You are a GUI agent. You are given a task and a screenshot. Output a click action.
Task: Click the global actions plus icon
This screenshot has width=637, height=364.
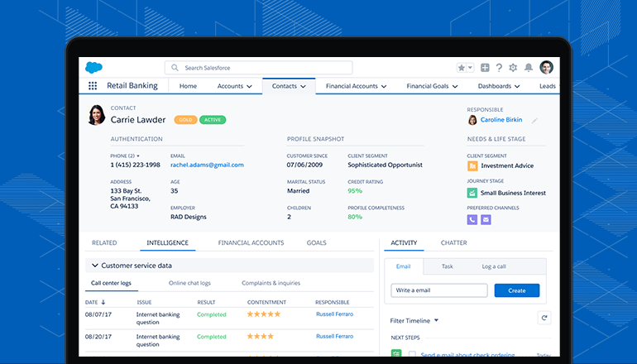click(485, 68)
